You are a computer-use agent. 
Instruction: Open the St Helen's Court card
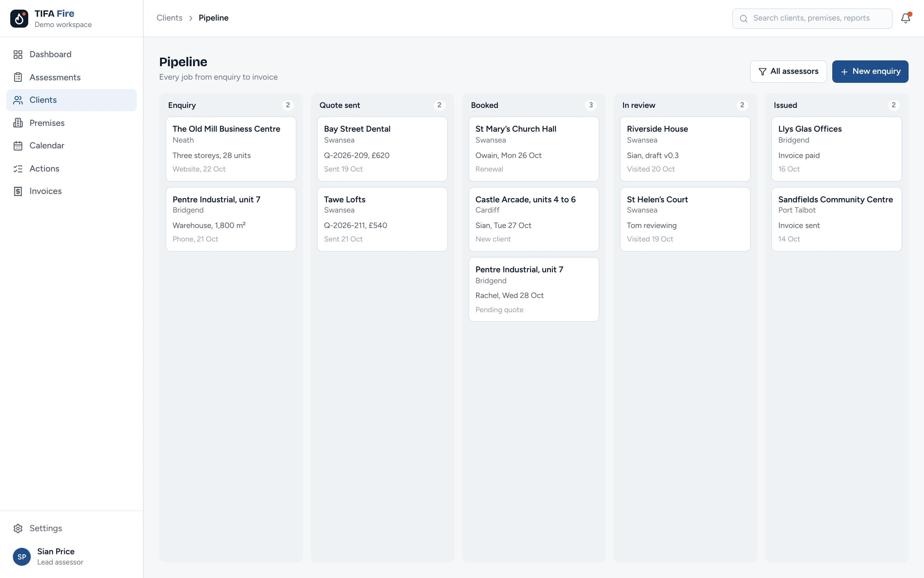(685, 219)
